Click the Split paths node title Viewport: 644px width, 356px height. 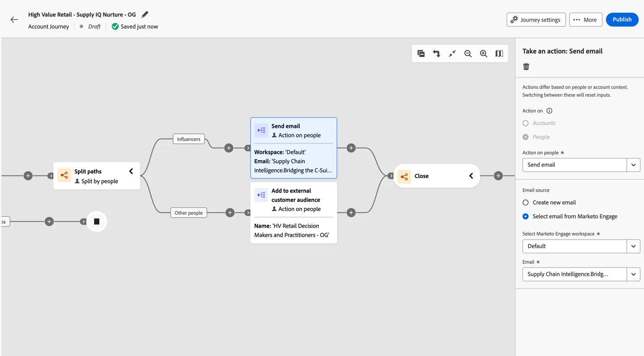[88, 171]
